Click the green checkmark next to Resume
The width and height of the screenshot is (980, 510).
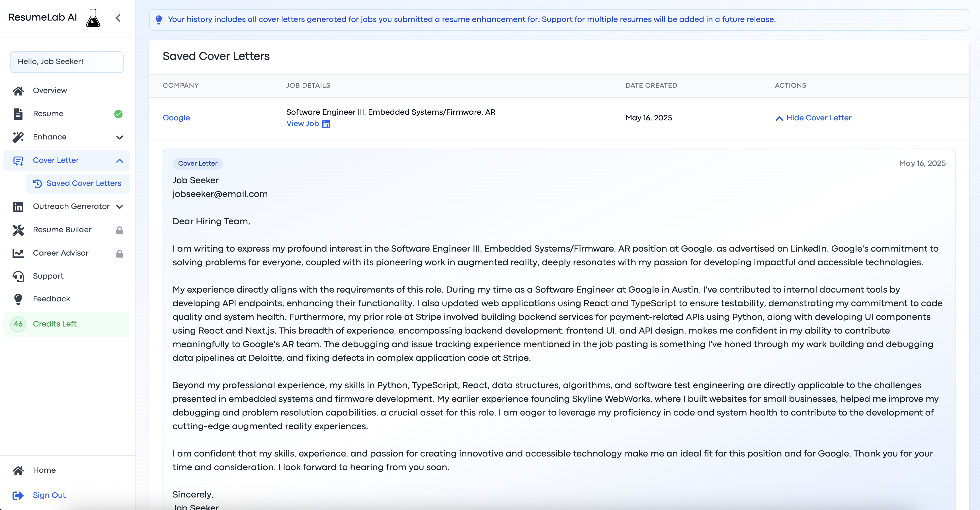pyautogui.click(x=118, y=114)
